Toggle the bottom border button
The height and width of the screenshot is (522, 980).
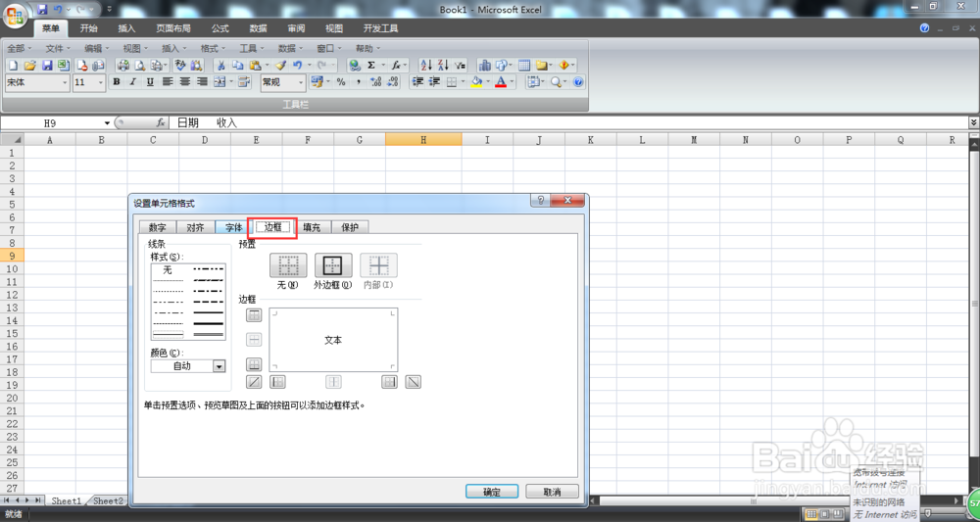pyautogui.click(x=254, y=364)
